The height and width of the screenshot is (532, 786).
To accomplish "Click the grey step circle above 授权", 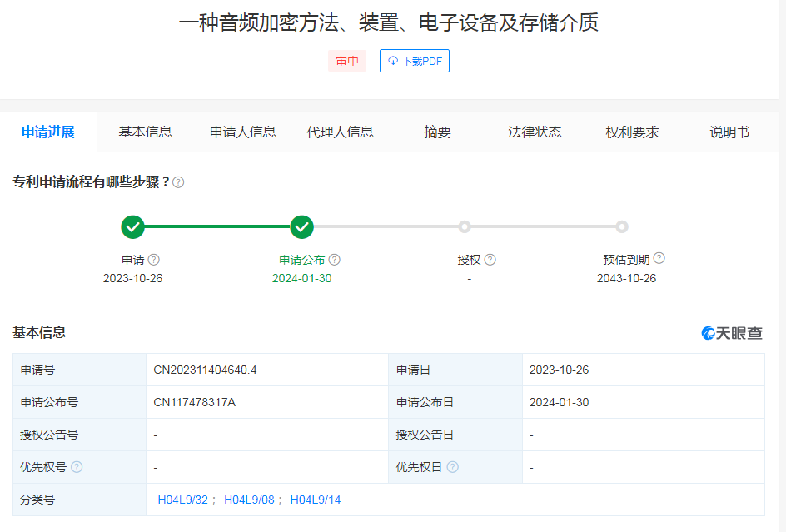I will (465, 226).
